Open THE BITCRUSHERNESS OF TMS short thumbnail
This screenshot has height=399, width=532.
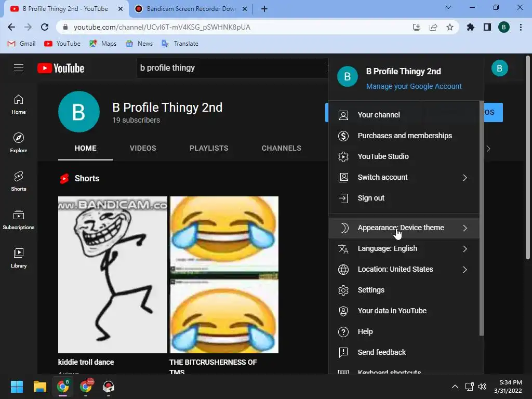pyautogui.click(x=224, y=275)
